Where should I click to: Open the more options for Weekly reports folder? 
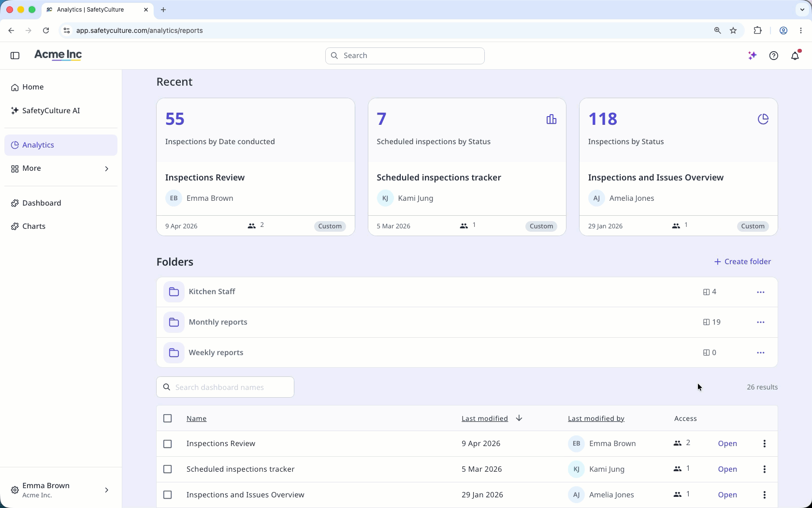pos(761,353)
